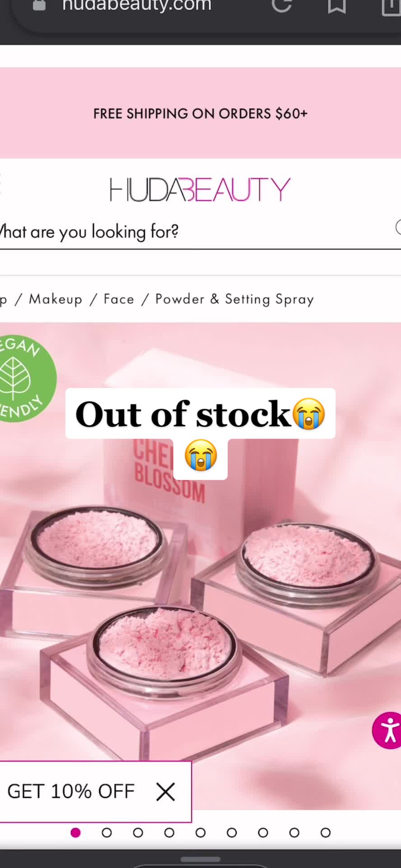Tap the padlock icon in the address bar
Screen dimensions: 401x868
[x=39, y=5]
